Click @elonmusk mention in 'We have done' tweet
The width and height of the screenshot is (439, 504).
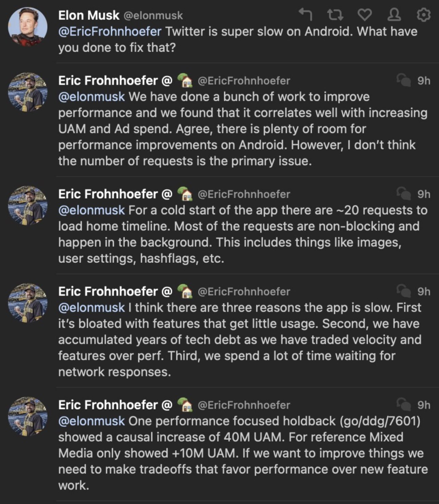tap(91, 97)
